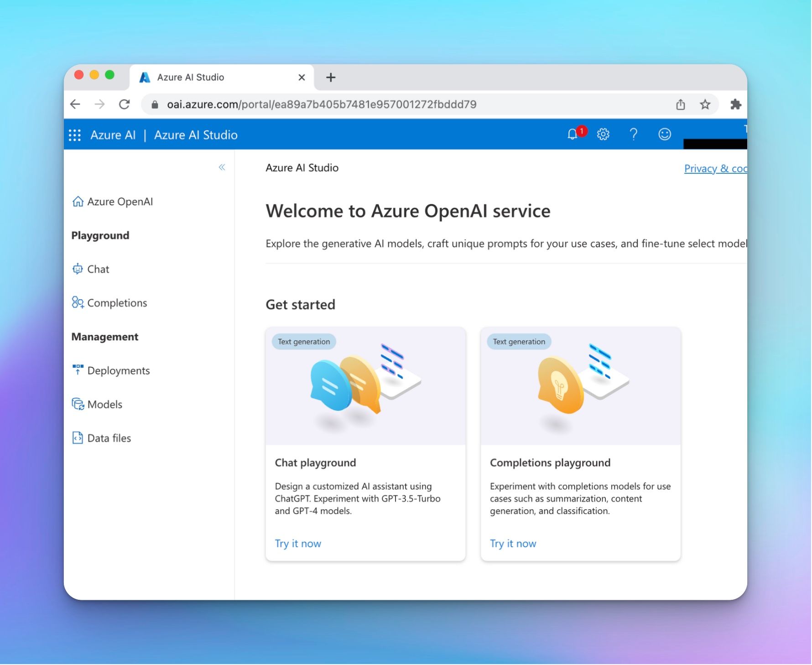
Task: Click the Chat bot icon in the sidebar
Action: pyautogui.click(x=78, y=269)
